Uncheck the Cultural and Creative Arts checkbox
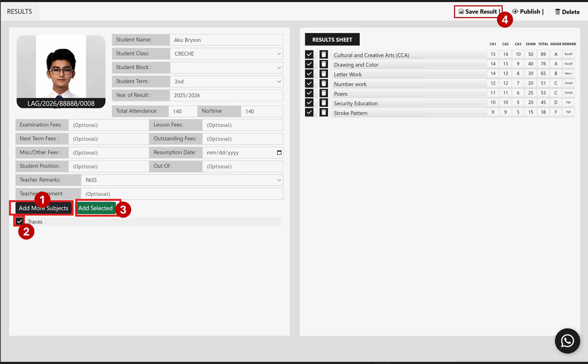The height and width of the screenshot is (364, 588). click(309, 54)
